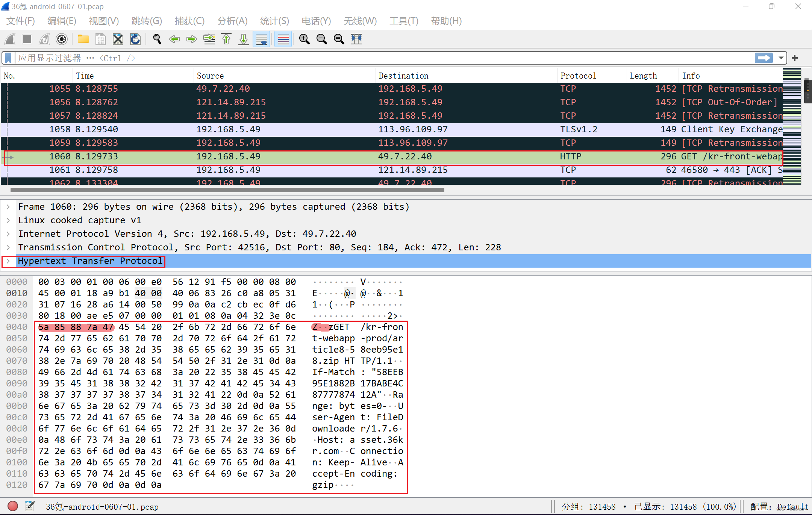The width and height of the screenshot is (812, 515).
Task: Jump to the last packet with the down arrow
Action: pyautogui.click(x=243, y=39)
